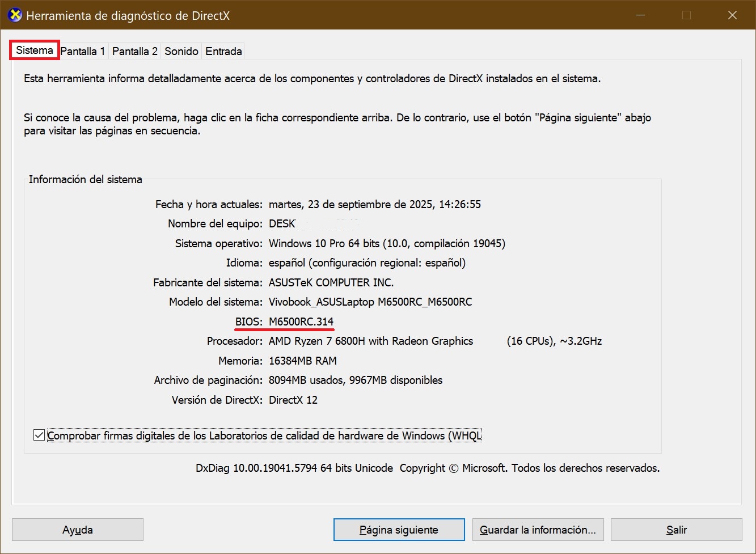Close the DirectX diagnostic window
Screen dimensions: 756x554
coord(732,15)
